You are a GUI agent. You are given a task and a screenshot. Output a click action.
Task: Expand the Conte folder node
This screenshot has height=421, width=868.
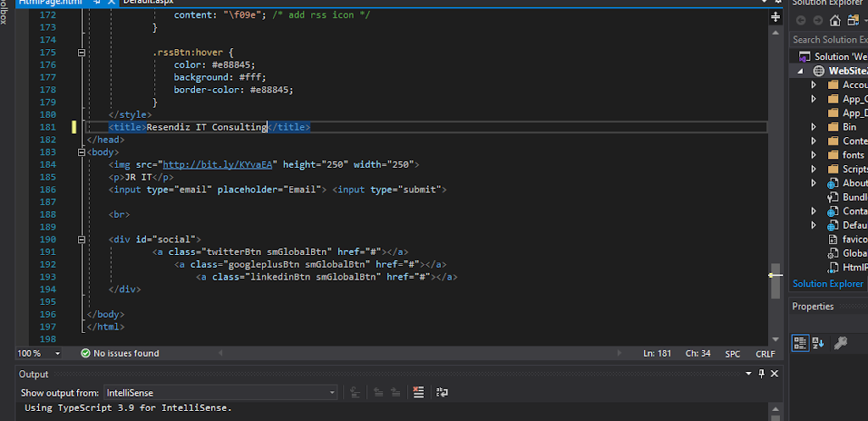click(x=814, y=141)
